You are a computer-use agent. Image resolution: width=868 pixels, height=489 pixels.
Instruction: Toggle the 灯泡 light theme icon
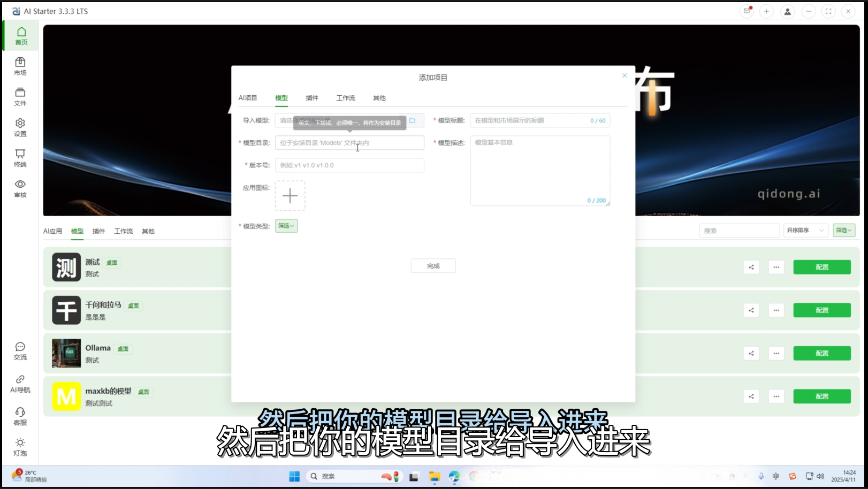(x=20, y=447)
